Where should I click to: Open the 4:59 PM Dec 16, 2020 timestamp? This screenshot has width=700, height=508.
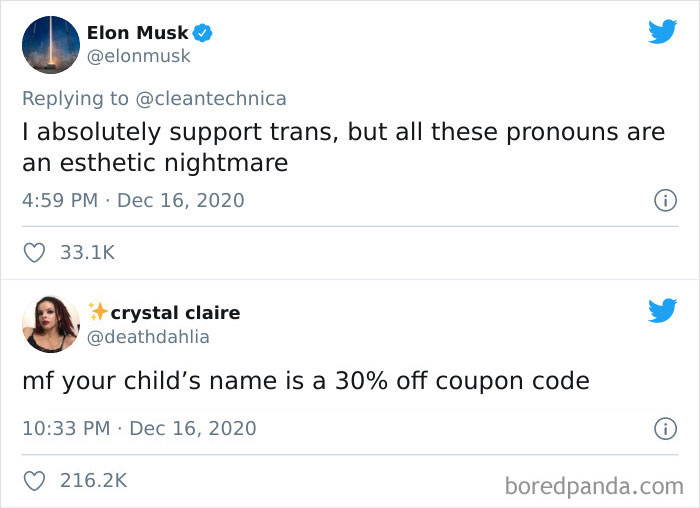133,200
